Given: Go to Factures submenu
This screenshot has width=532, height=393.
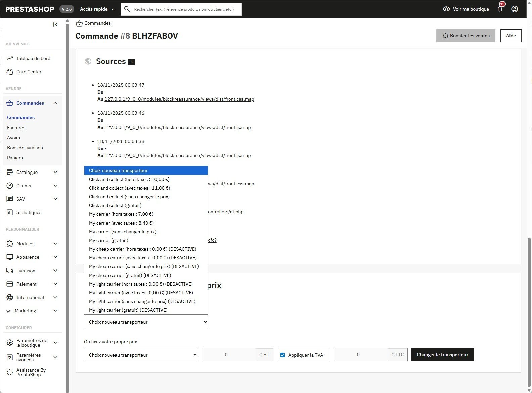Looking at the screenshot, I should [x=16, y=128].
